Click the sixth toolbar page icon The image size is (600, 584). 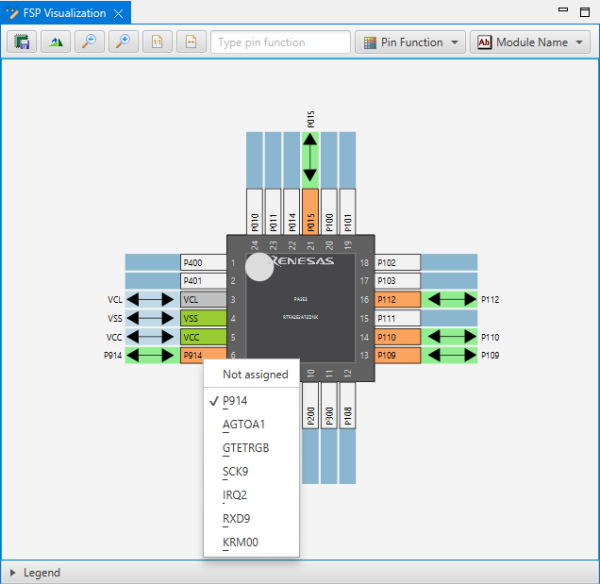pos(191,42)
